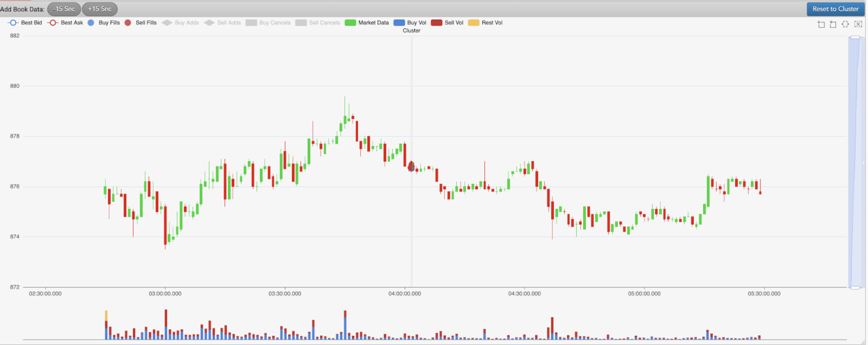
Task: Toggle the Best Bid legend series
Action: 25,23
